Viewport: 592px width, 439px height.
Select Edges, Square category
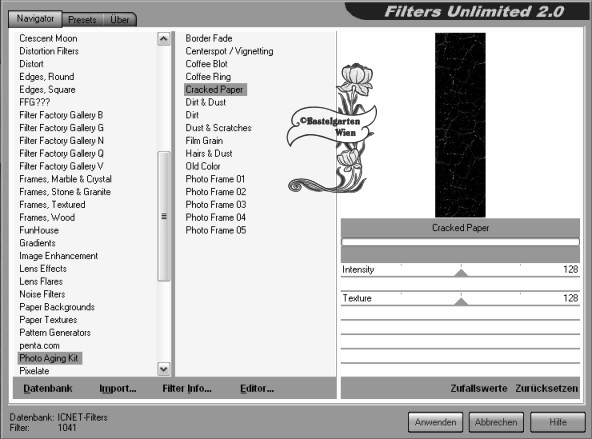point(47,89)
